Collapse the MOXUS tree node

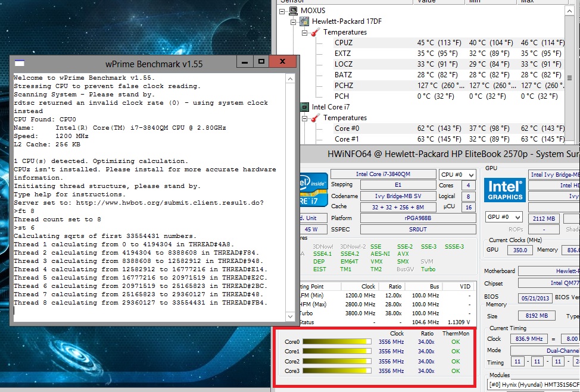point(282,11)
